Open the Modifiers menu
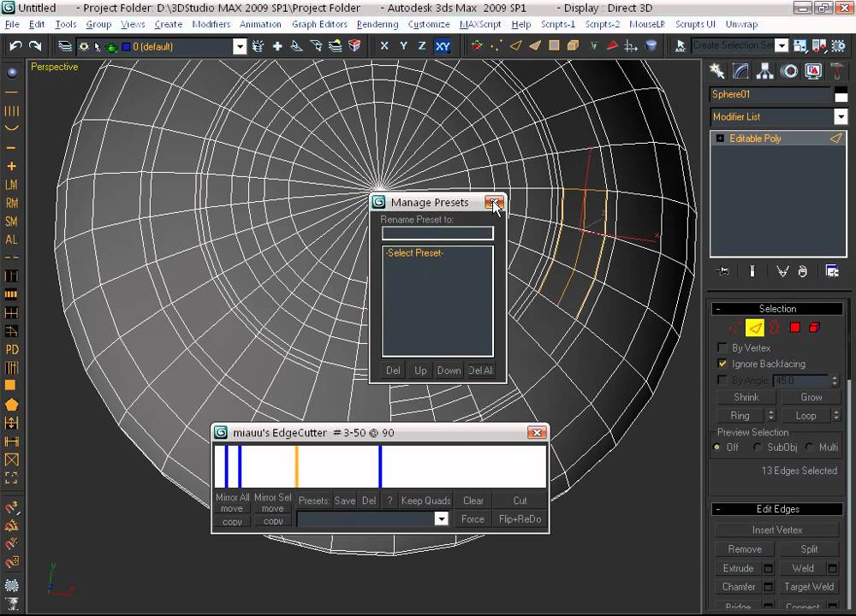Screen dimensions: 856x616 (x=211, y=25)
